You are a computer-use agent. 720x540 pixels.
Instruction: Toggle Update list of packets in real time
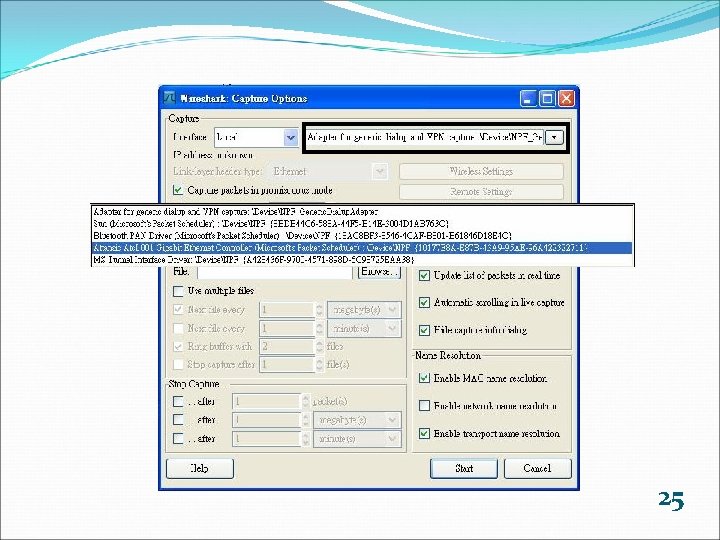[x=424, y=276]
